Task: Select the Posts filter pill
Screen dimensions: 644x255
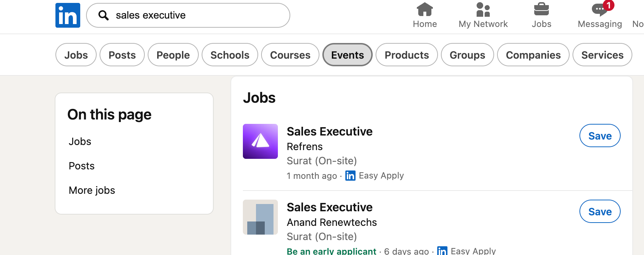Action: [122, 55]
